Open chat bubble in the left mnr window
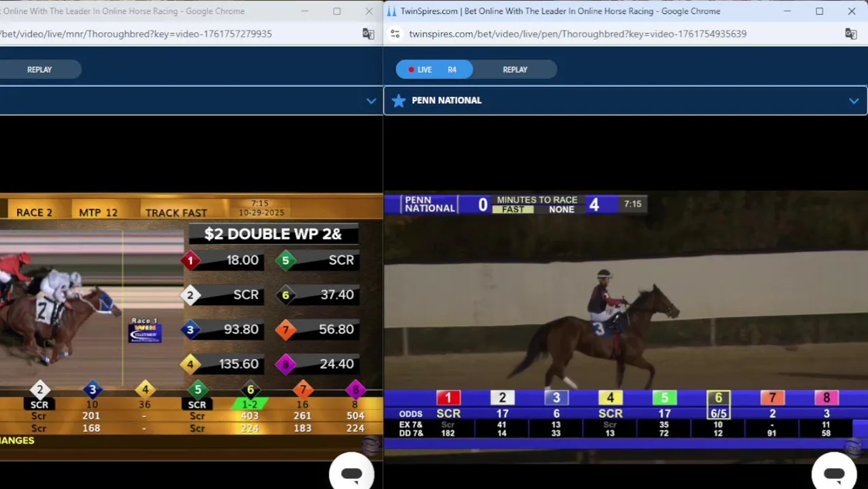 pyautogui.click(x=352, y=473)
